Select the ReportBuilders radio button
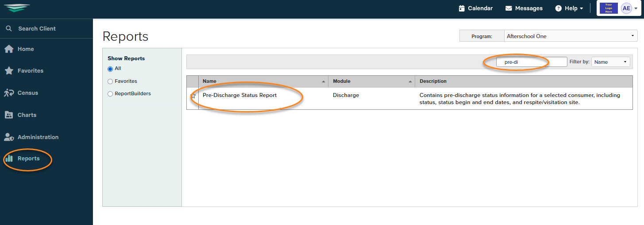The width and height of the screenshot is (644, 225). click(110, 94)
